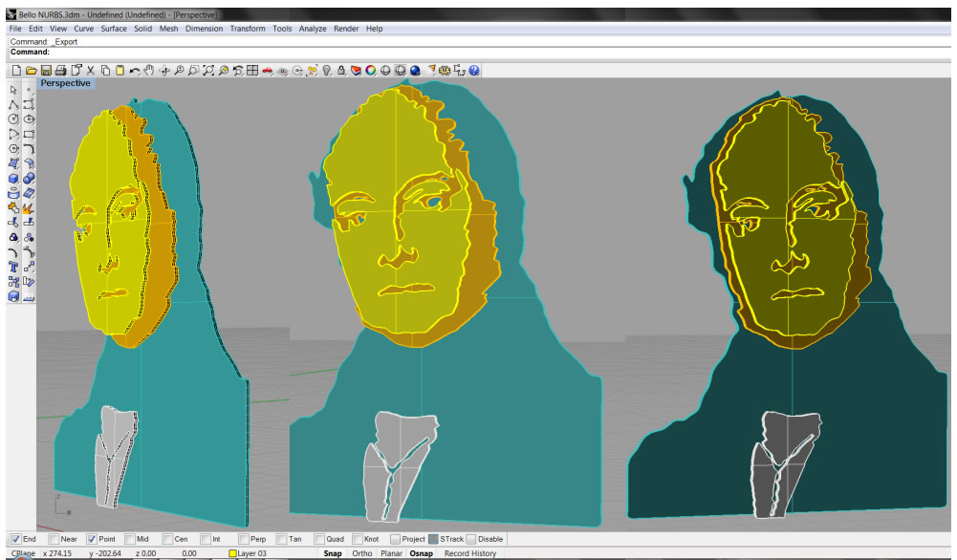Toggle Ortho in the status bar
The height and width of the screenshot is (560, 957).
(362, 554)
